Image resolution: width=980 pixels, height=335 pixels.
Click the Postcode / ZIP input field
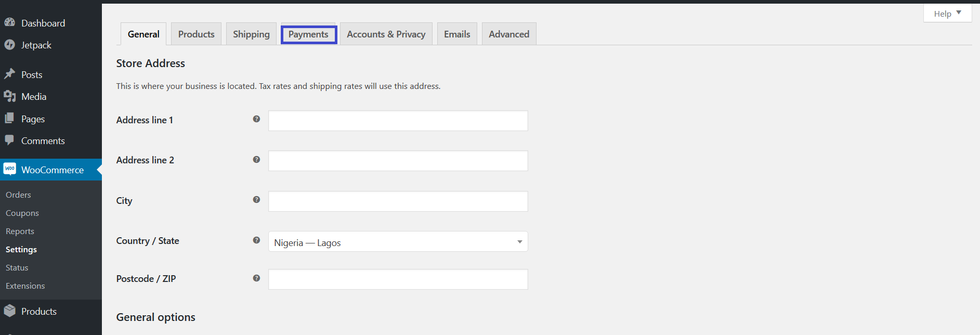coord(398,279)
